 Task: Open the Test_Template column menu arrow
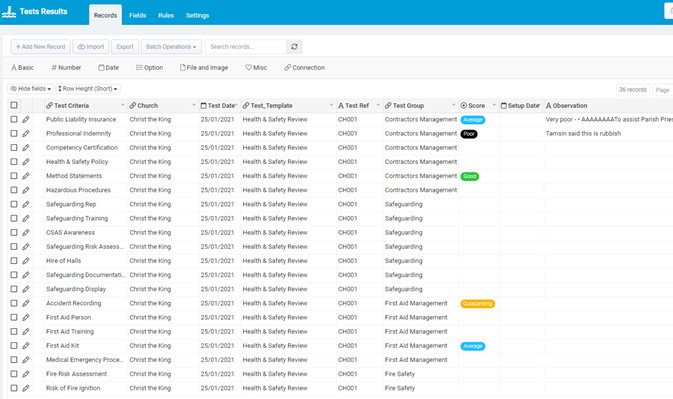(331, 105)
